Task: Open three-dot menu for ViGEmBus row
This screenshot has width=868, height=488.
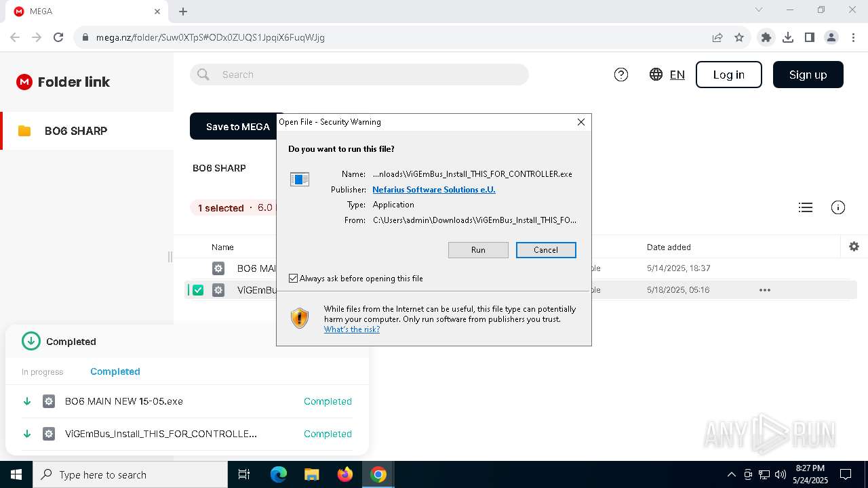Action: 765,290
